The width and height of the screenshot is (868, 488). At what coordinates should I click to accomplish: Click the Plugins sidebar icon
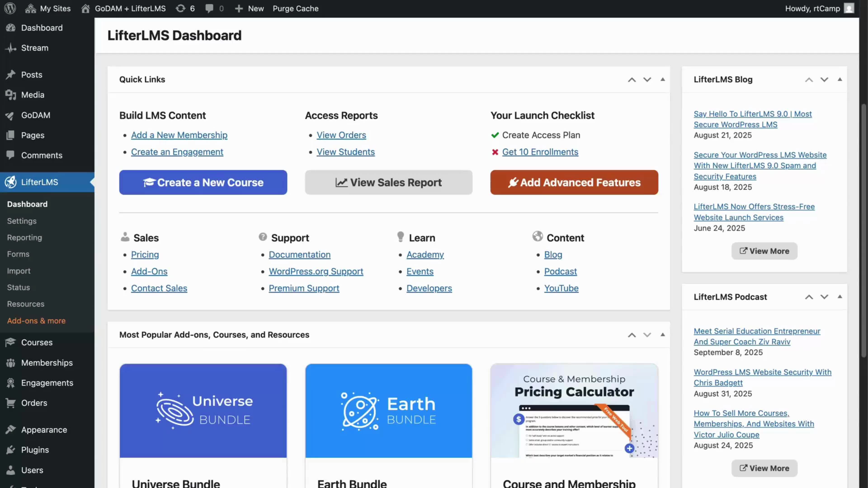click(x=11, y=450)
